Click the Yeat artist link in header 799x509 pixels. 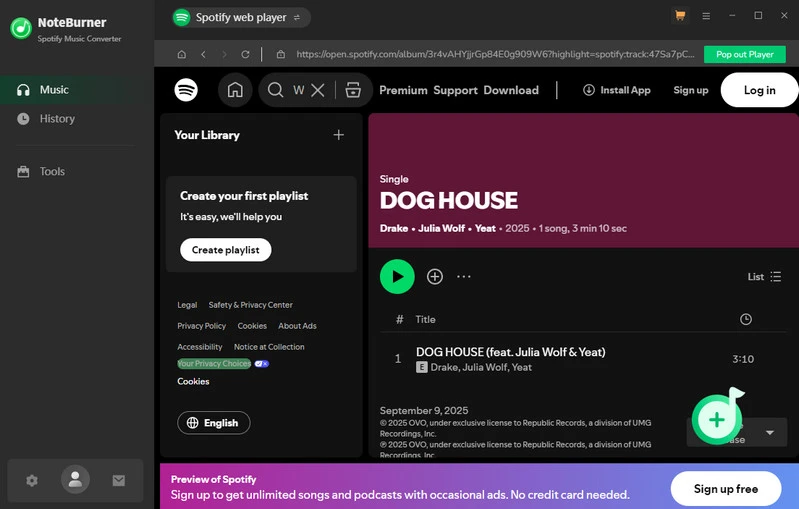click(485, 228)
